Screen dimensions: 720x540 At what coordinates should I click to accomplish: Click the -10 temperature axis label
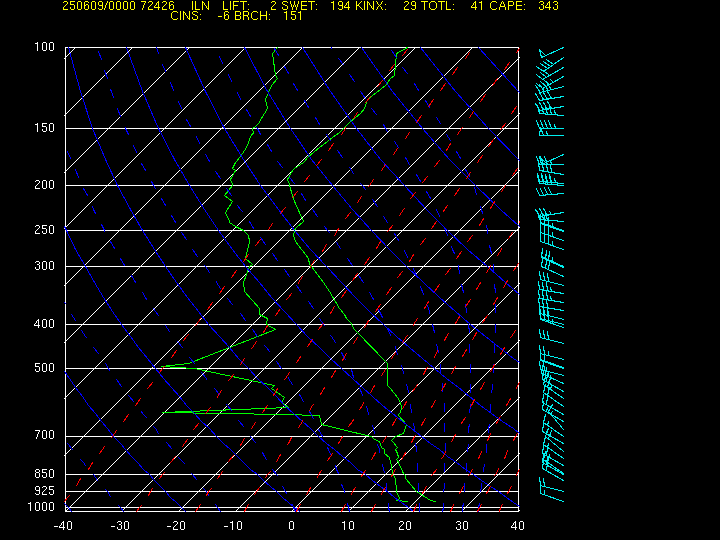233,526
